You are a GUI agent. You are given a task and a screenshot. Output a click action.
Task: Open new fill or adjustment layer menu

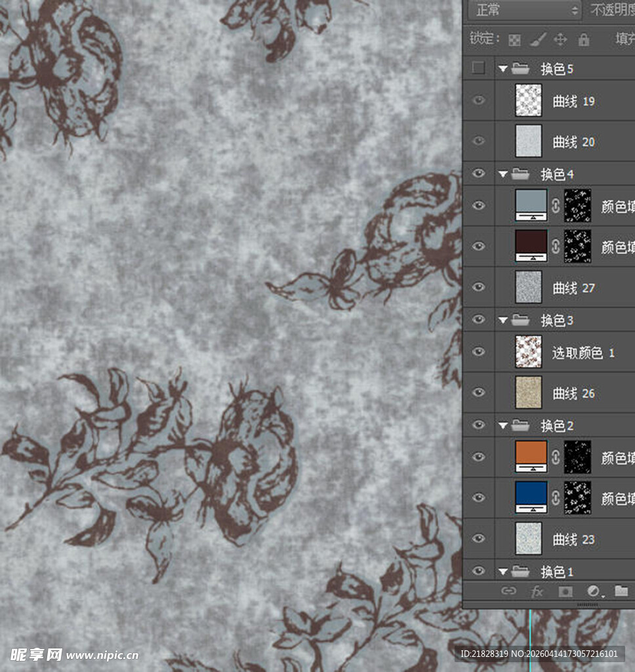tap(594, 591)
